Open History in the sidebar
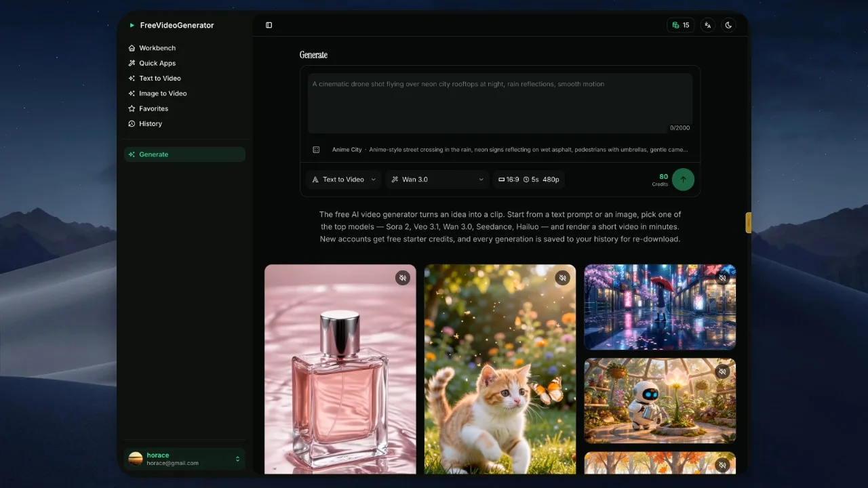Screen dimensions: 868x488 (x=184, y=124)
